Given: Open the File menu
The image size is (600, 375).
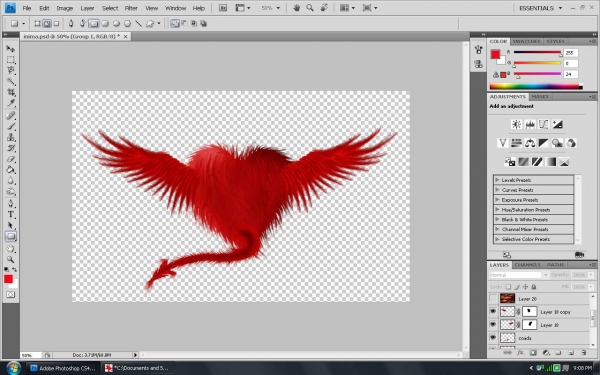Looking at the screenshot, I should tap(26, 8).
